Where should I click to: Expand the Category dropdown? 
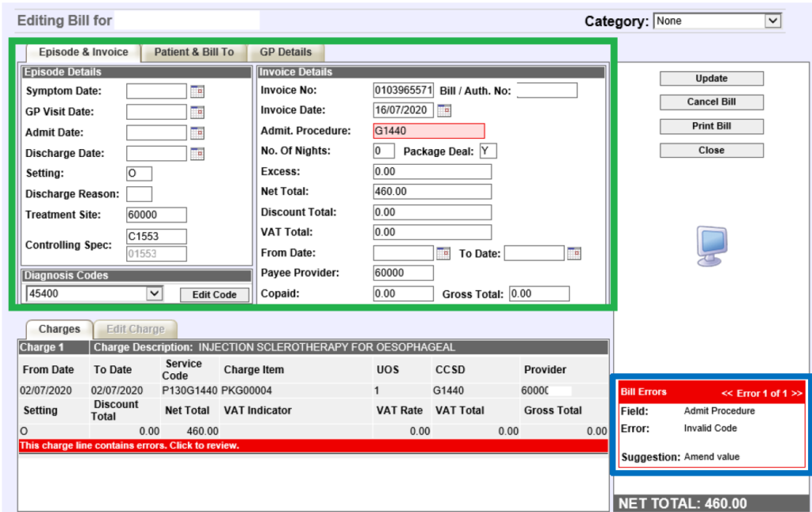(772, 21)
